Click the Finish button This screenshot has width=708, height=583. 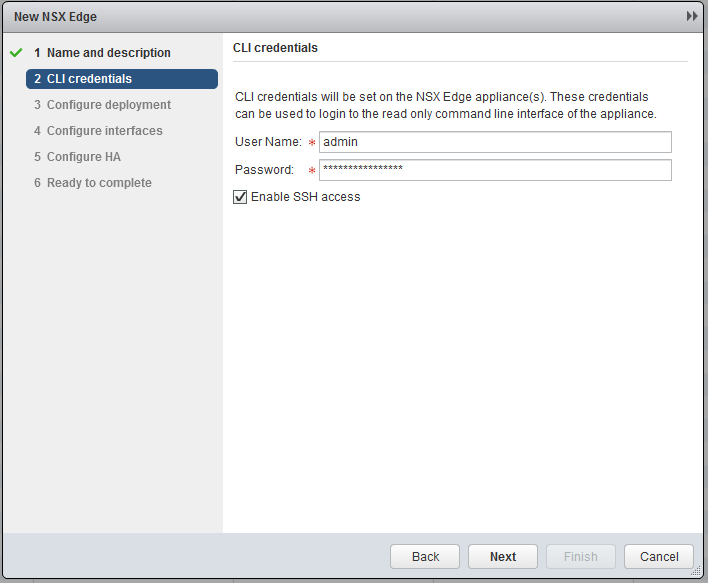(x=580, y=557)
